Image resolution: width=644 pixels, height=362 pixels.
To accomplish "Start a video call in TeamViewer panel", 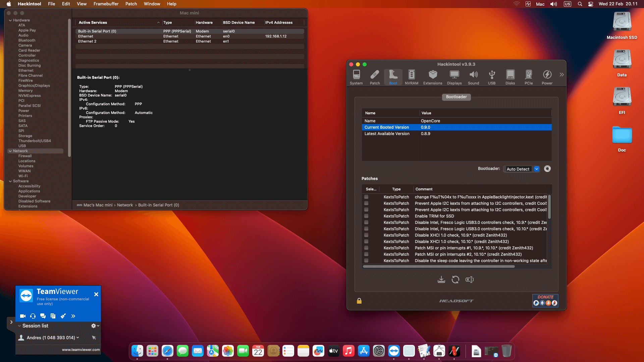I will click(23, 316).
